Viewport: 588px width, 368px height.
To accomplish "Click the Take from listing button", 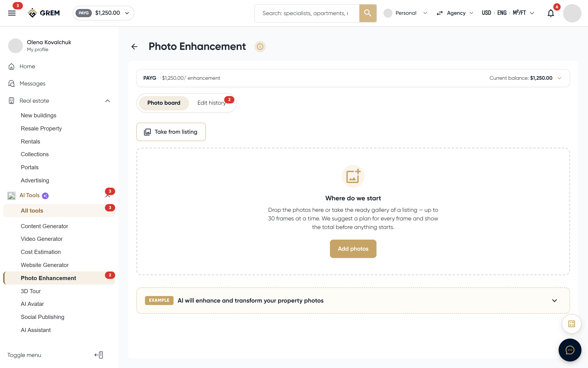I will [171, 132].
